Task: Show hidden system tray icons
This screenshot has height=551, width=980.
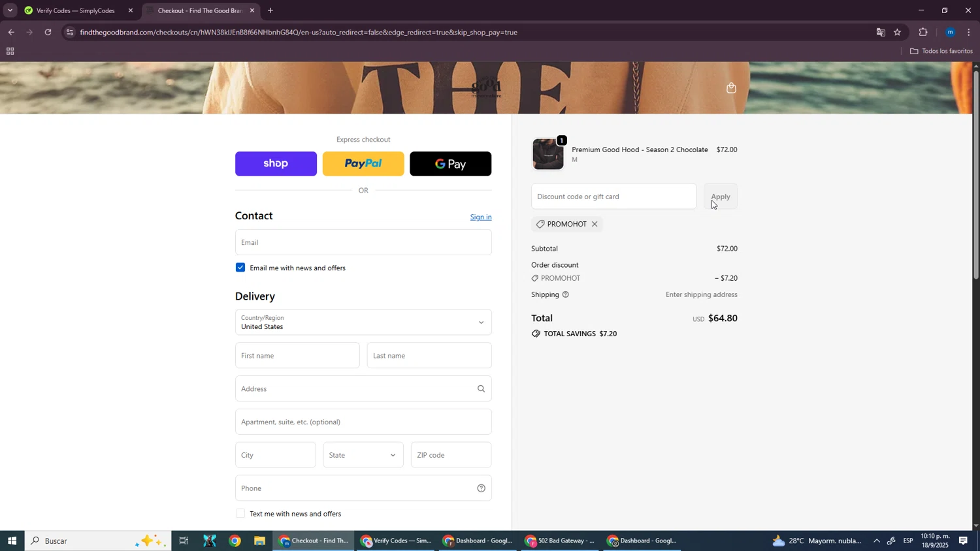Action: click(876, 541)
